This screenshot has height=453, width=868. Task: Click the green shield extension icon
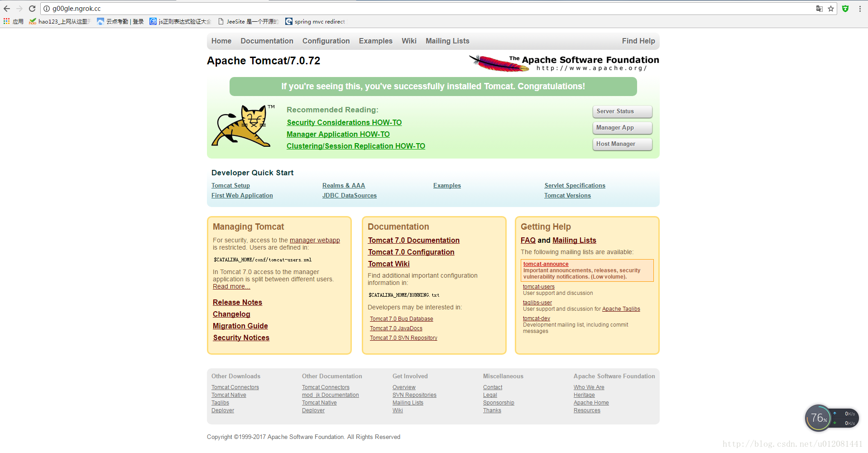point(845,9)
